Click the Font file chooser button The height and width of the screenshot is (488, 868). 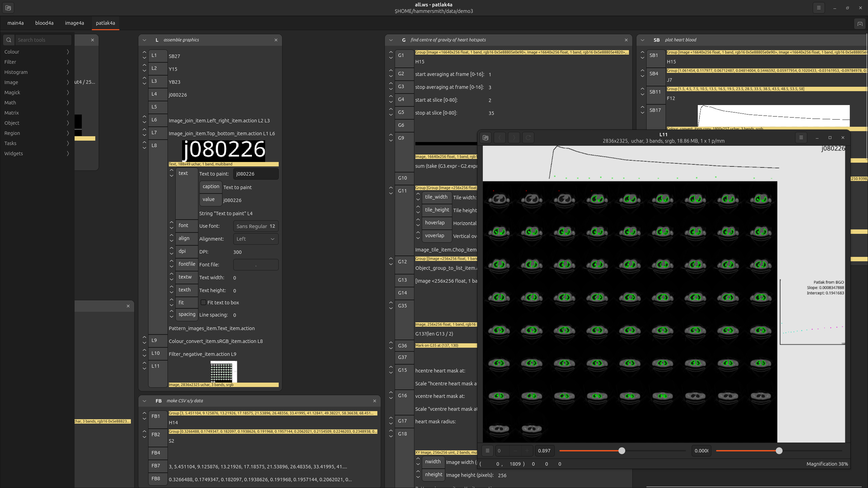click(x=256, y=265)
